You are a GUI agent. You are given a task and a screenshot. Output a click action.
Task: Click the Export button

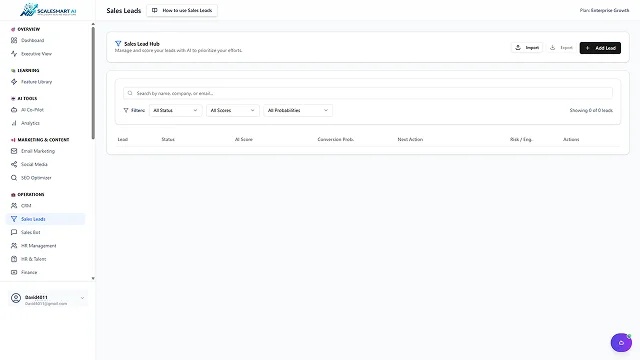pos(562,48)
